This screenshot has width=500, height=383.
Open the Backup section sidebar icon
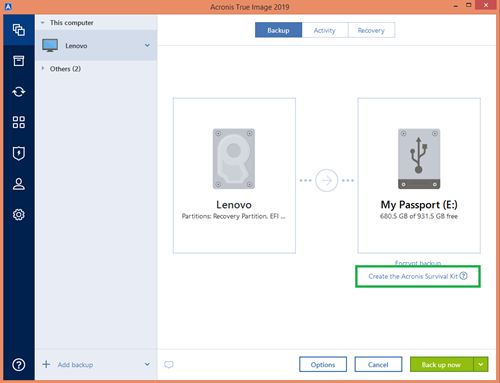point(19,30)
